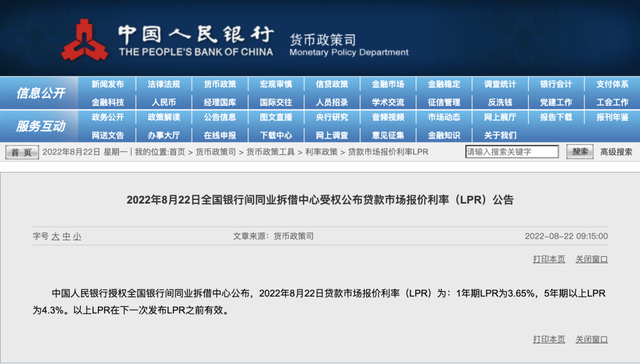Open 利率政策 breadcrumb link
The image size is (640, 364).
(321, 152)
